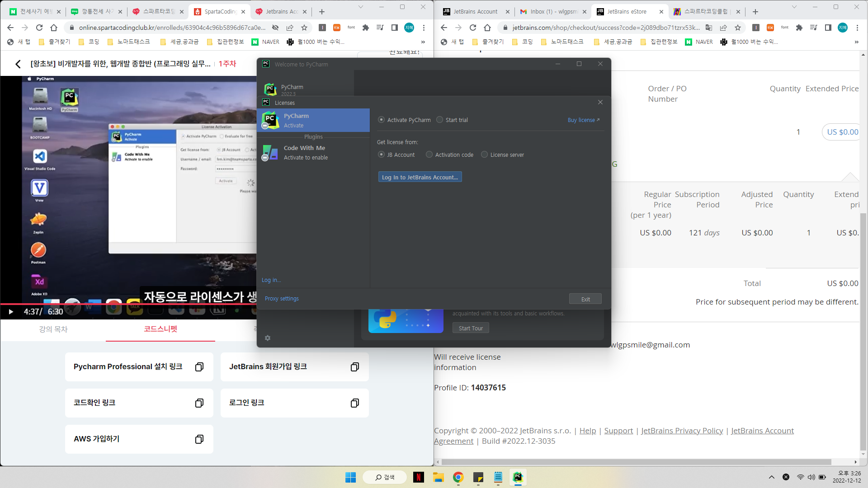The width and height of the screenshot is (868, 488).
Task: Open extensions puzzle icon in right browser
Action: tap(799, 28)
